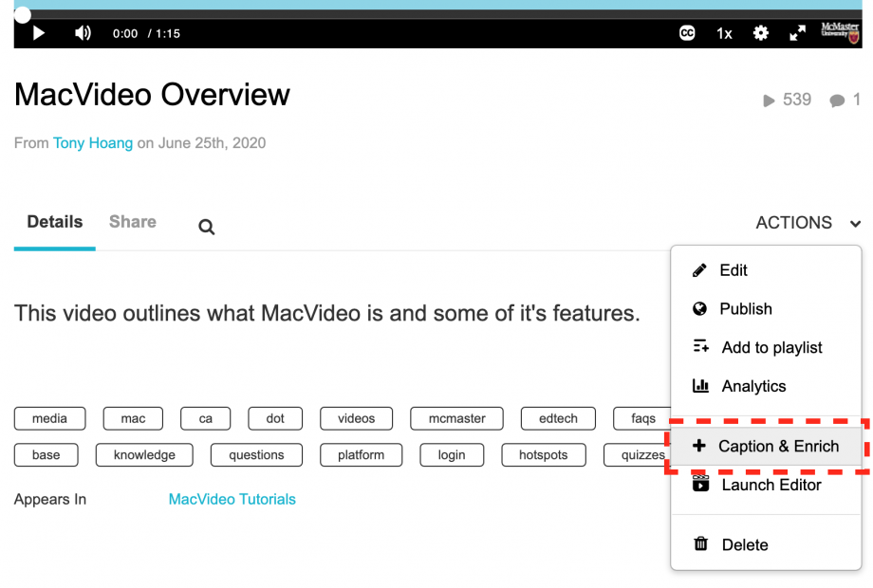The height and width of the screenshot is (588, 873).
Task: Toggle closed captions with the CC icon
Action: pyautogui.click(x=687, y=33)
